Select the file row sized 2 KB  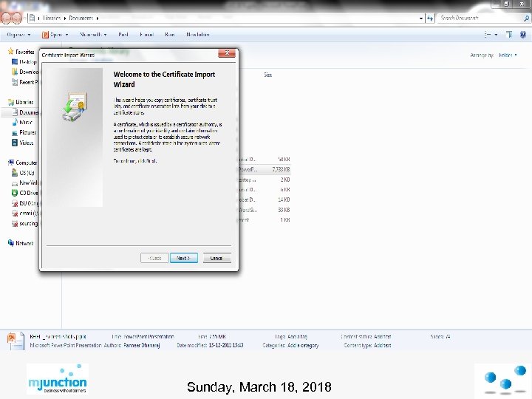coord(264,180)
